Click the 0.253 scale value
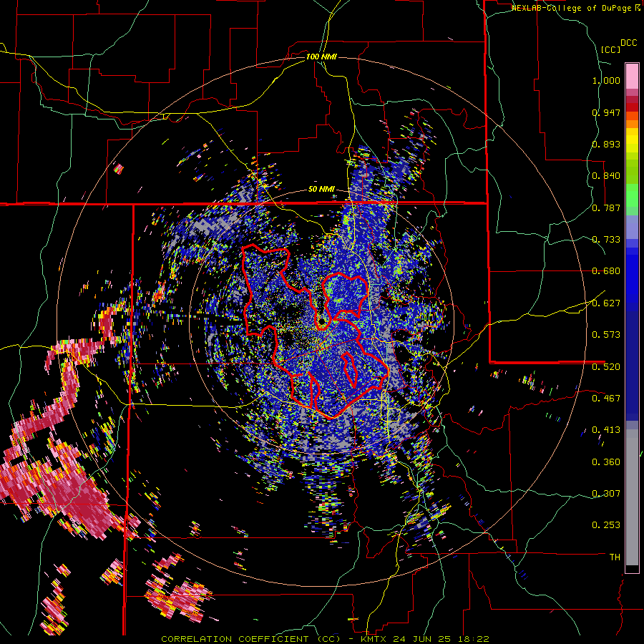Viewport: 644px width, 644px height. [606, 525]
